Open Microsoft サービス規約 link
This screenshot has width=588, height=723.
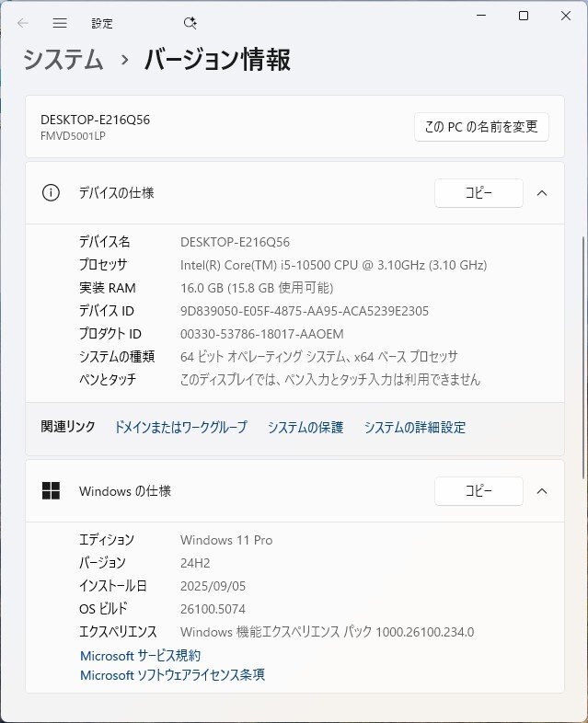tap(140, 656)
